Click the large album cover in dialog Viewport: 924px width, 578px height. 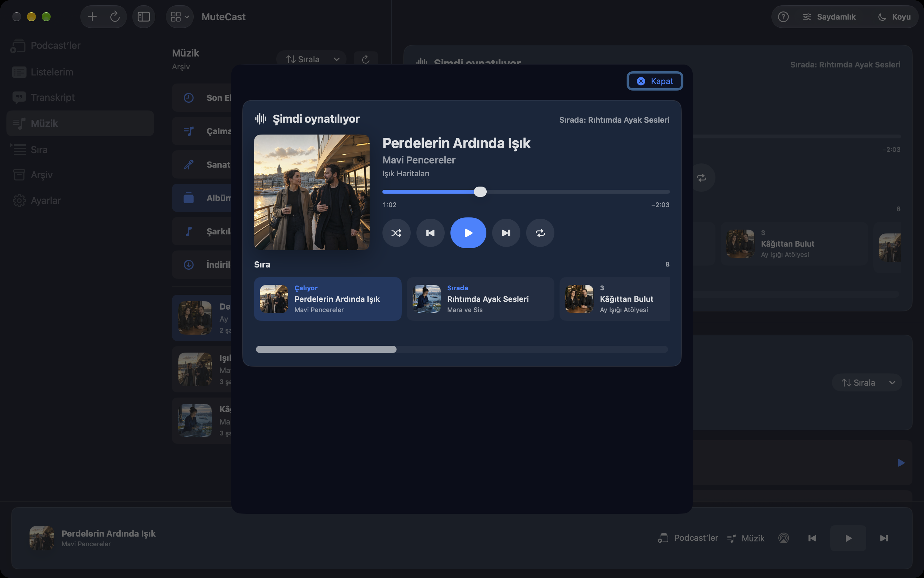[312, 192]
